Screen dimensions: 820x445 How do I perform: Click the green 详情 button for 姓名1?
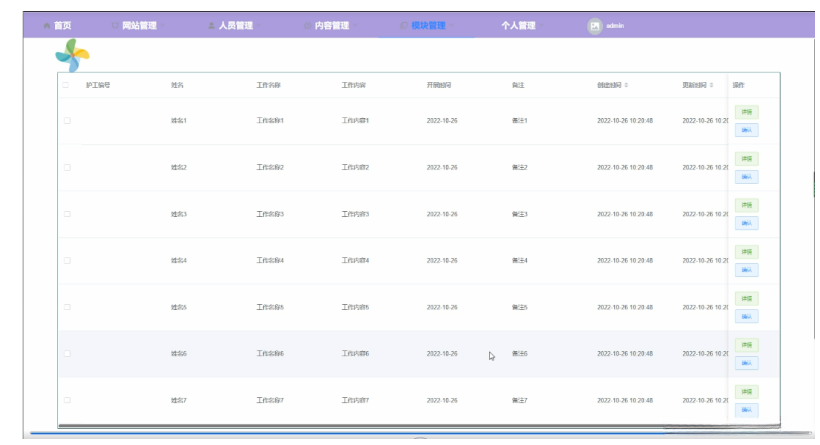click(747, 112)
